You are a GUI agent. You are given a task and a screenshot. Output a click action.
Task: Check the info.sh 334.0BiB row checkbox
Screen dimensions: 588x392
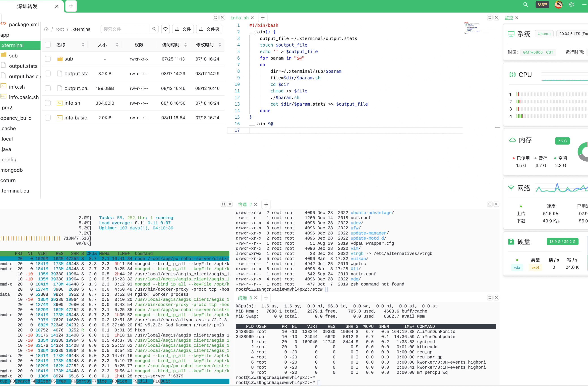[48, 103]
